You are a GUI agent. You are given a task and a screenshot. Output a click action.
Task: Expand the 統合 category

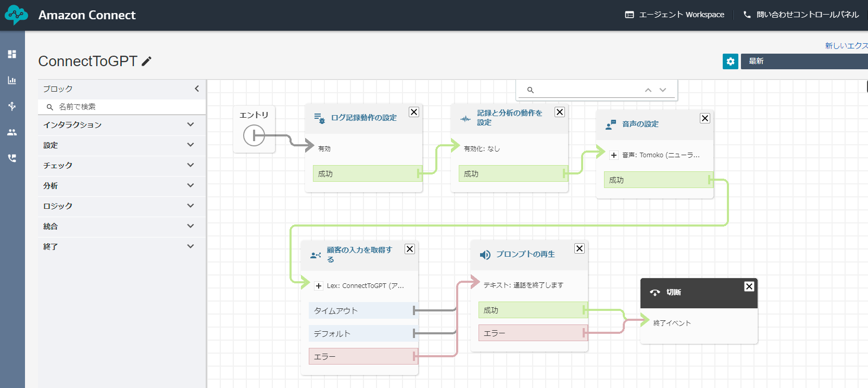122,227
